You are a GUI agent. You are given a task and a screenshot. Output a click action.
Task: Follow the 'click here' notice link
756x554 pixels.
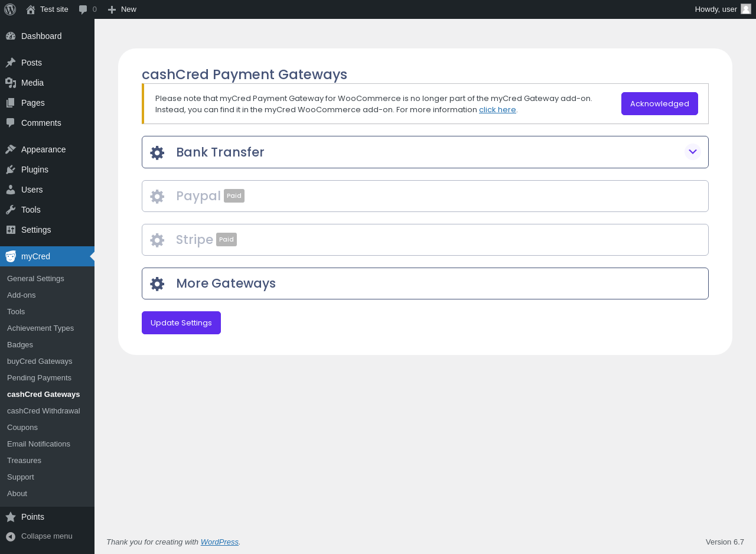click(497, 109)
